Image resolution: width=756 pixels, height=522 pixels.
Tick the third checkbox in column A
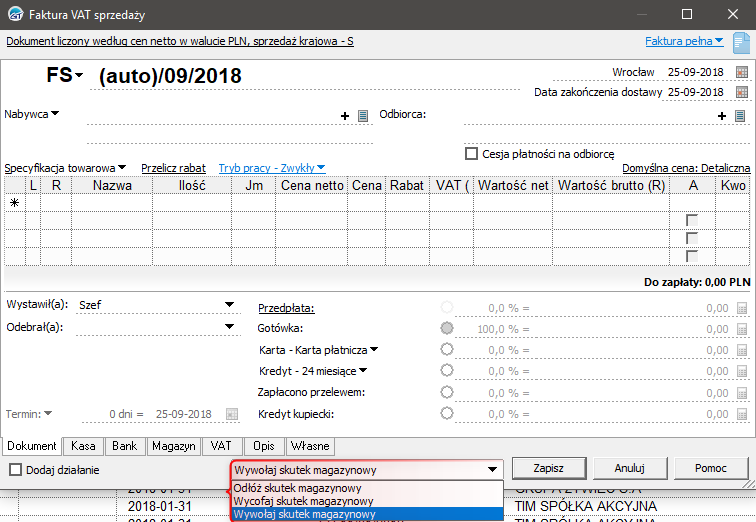click(x=692, y=256)
